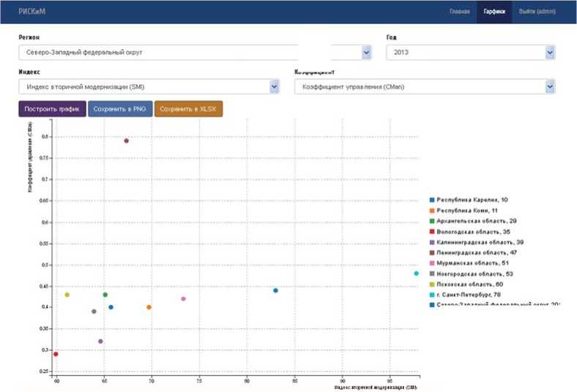Switch to the Графики tab

pyautogui.click(x=494, y=12)
